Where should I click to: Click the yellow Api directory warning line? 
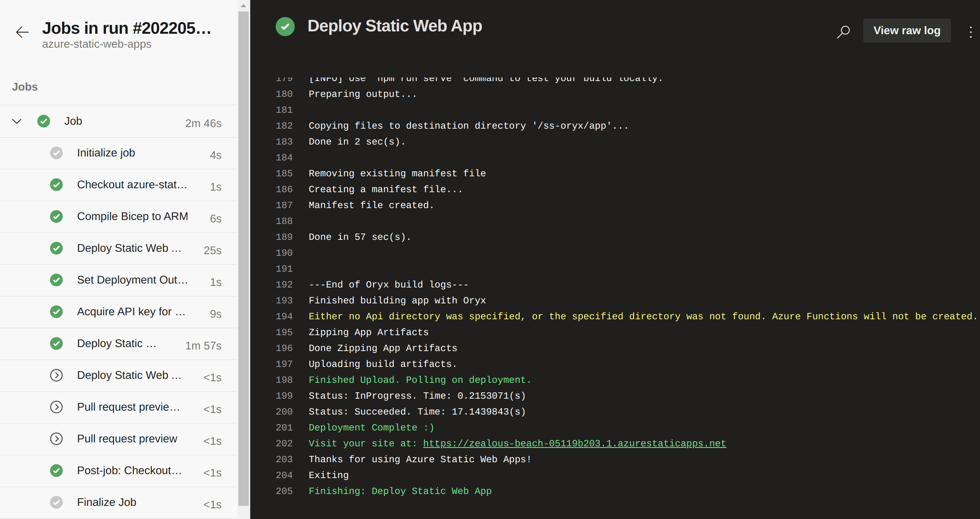643,316
